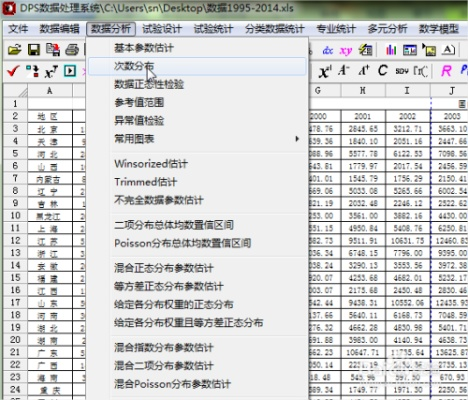Click the 2002 year header cell

[x=408, y=116]
